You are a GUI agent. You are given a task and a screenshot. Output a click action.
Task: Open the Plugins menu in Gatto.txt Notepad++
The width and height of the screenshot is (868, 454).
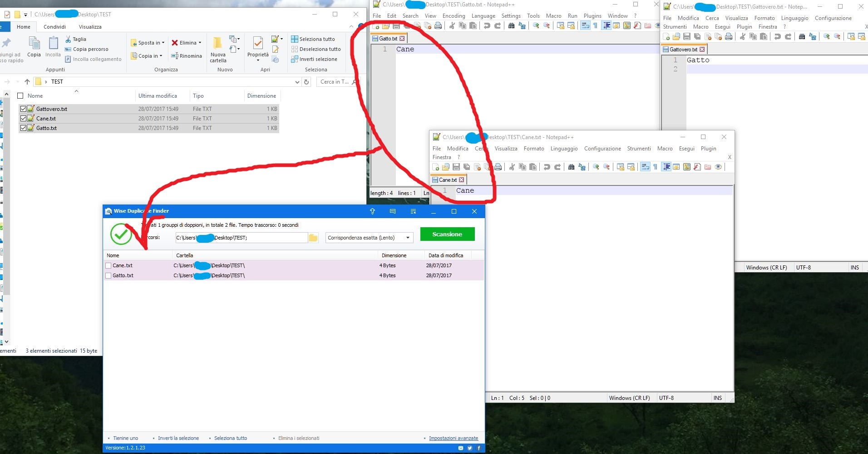point(592,16)
